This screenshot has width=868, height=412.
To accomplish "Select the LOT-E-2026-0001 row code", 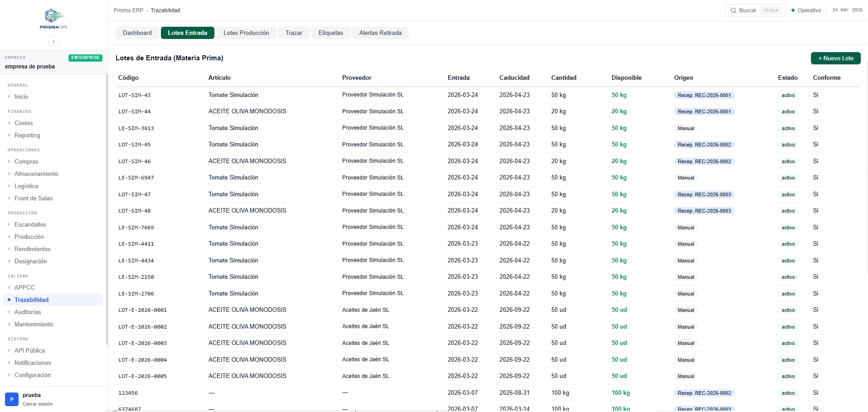I will [x=142, y=310].
